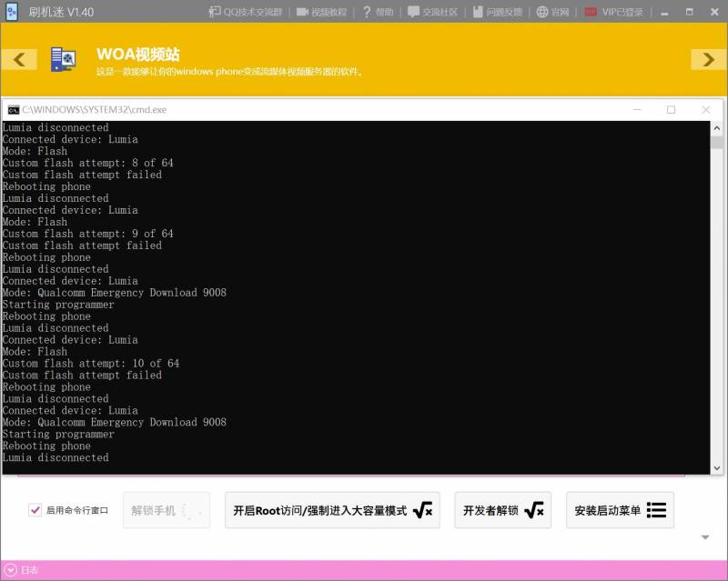The height and width of the screenshot is (581, 728).
Task: Click the WOA视频站 server icon
Action: [63, 59]
